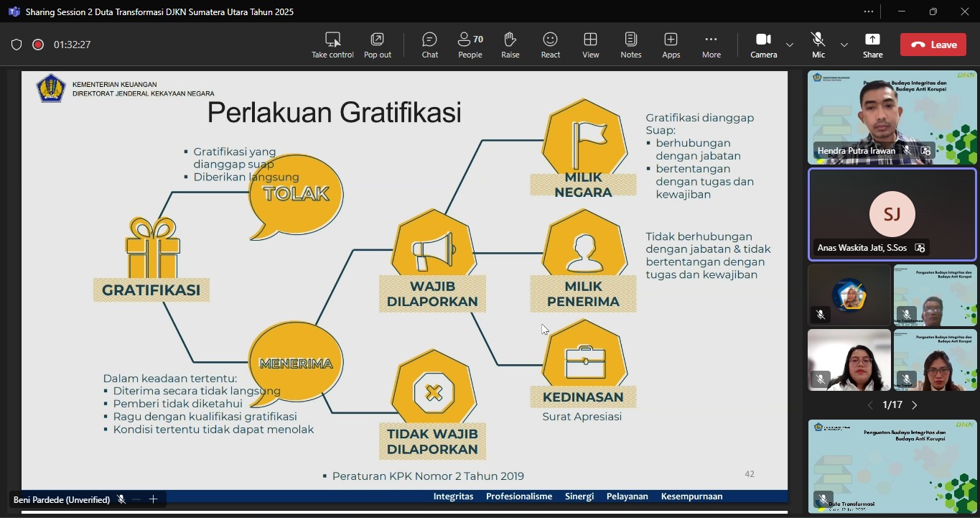Pop out the shared content window

(378, 45)
